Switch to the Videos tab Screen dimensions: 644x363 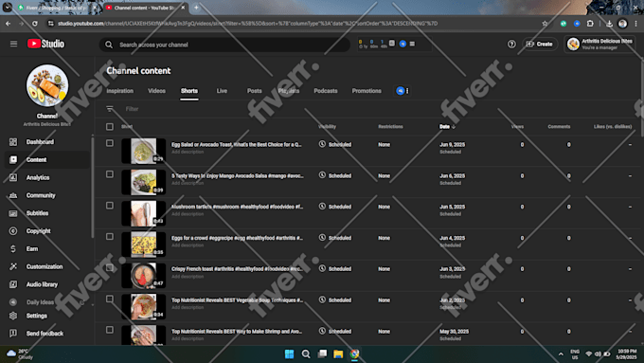click(x=156, y=91)
